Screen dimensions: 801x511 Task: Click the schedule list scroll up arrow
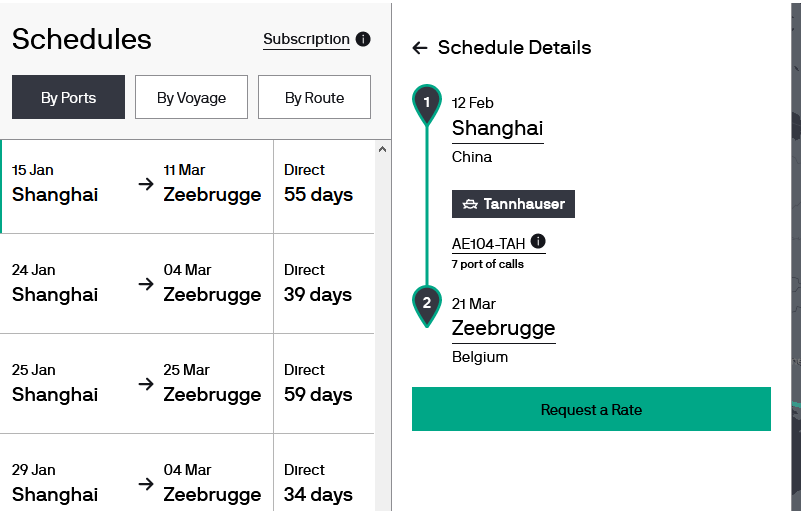point(383,149)
